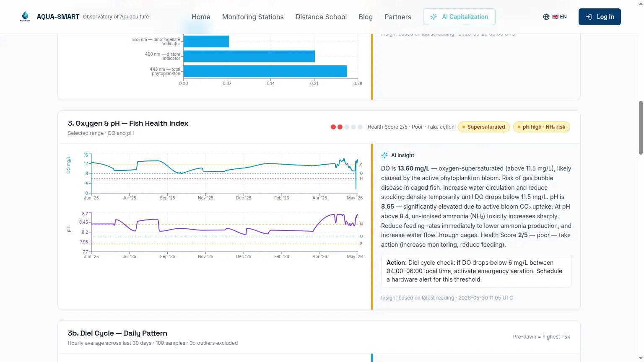Screen dimensions: 644x362
Task: Open the Distance School section
Action: (321, 17)
